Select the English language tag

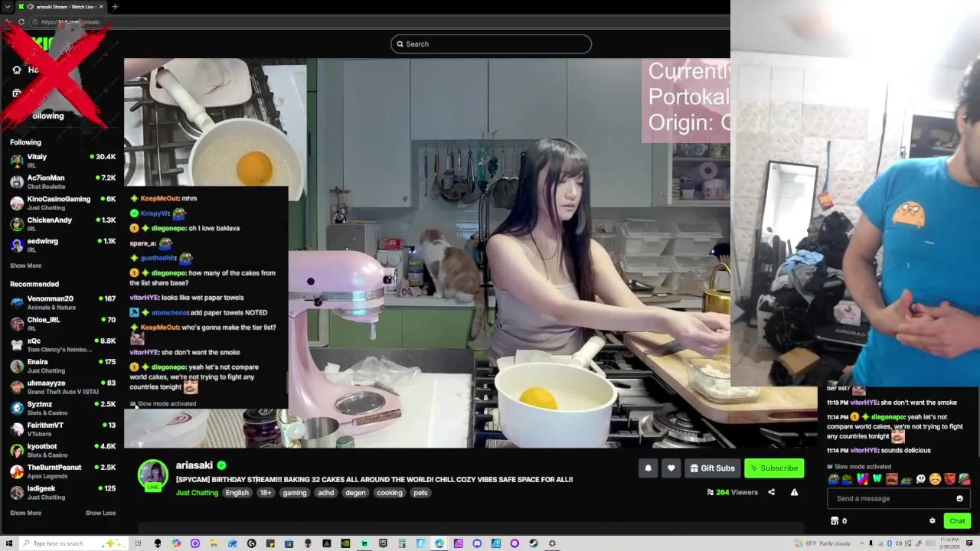coord(237,493)
